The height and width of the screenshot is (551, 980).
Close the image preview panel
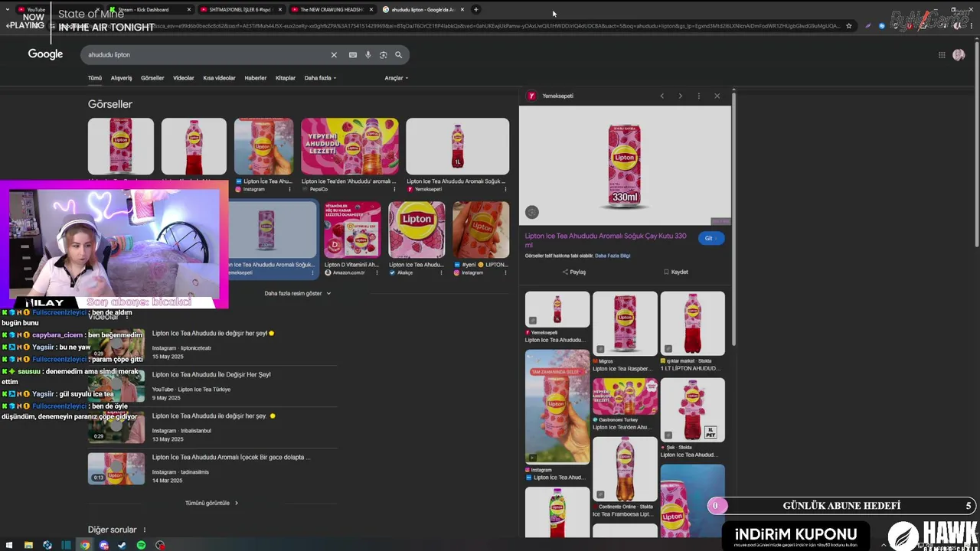717,96
